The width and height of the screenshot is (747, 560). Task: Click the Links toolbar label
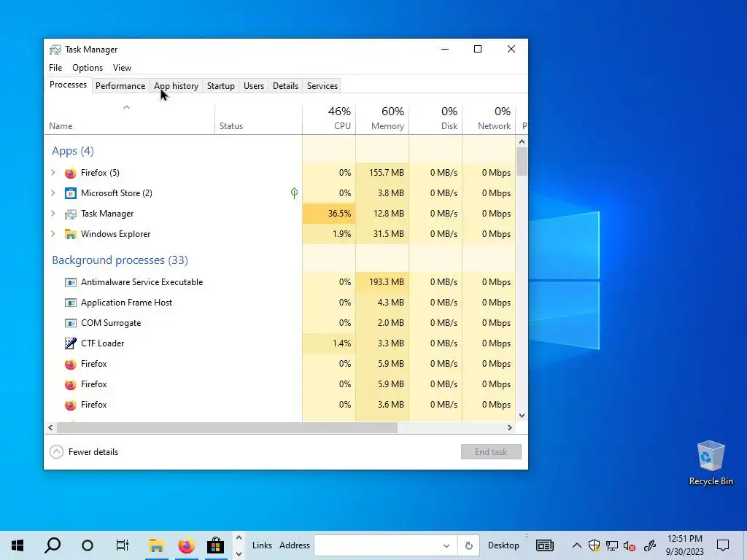click(262, 545)
